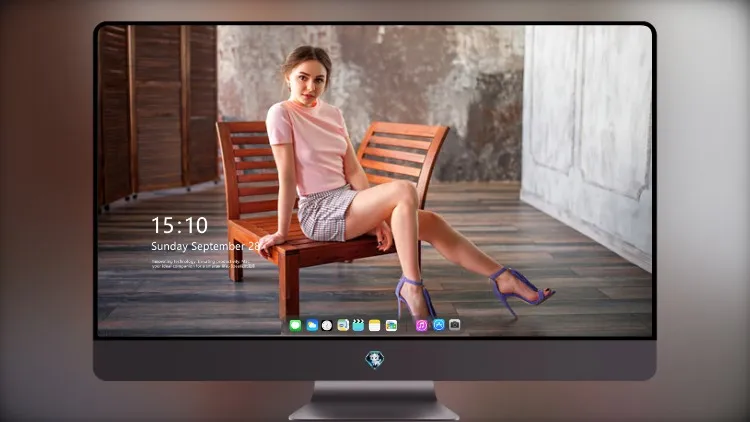Click the 15:10 clock widget

(179, 225)
